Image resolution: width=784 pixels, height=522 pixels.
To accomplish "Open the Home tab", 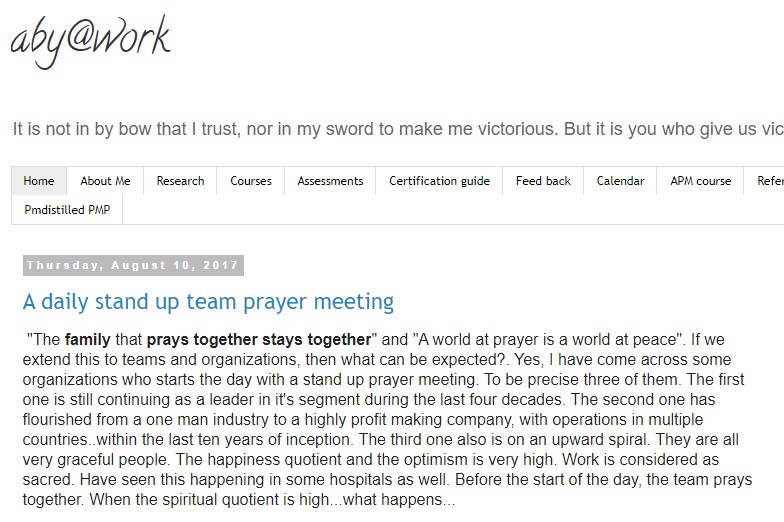I will (x=39, y=181).
